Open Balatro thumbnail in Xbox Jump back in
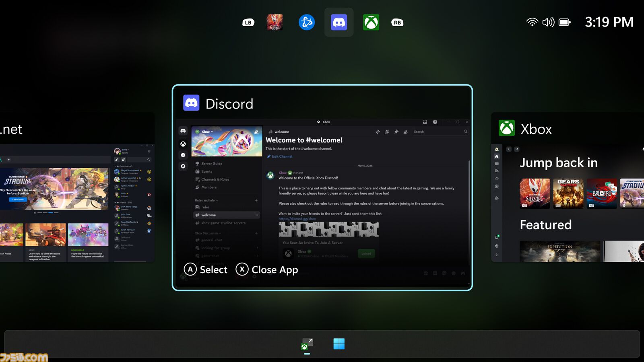644x362 pixels. [602, 193]
